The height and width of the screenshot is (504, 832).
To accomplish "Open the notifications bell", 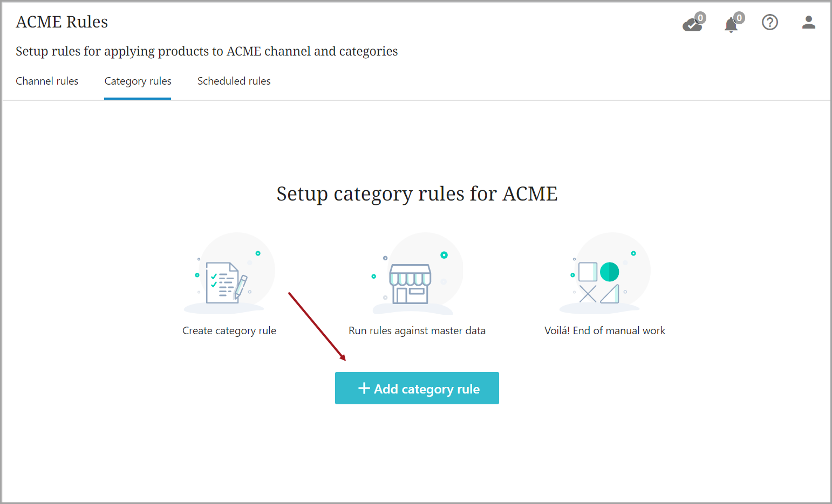I will point(731,25).
